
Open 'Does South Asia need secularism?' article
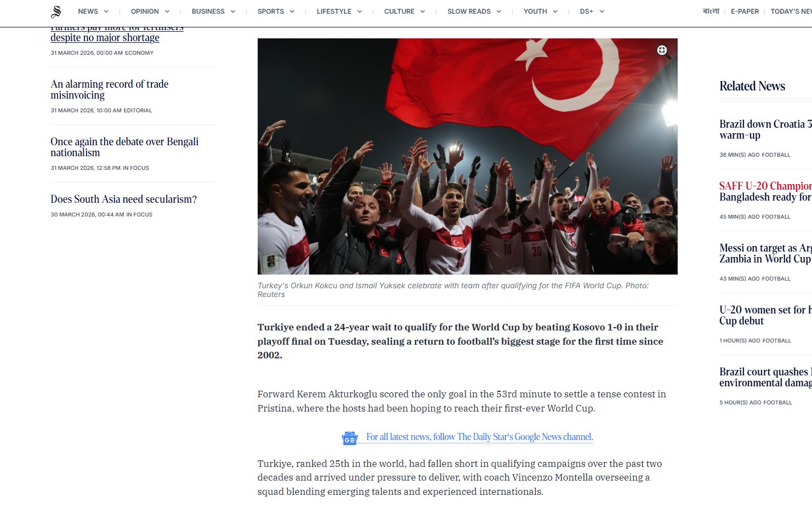point(123,199)
